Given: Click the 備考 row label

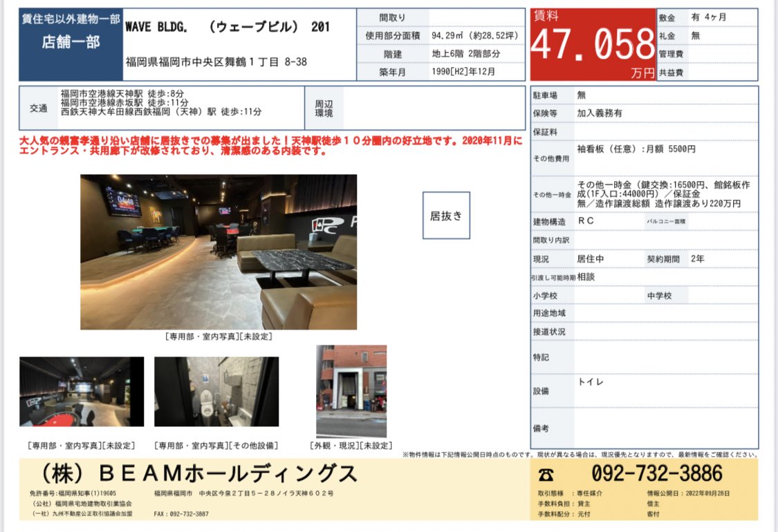Looking at the screenshot, I should [541, 428].
